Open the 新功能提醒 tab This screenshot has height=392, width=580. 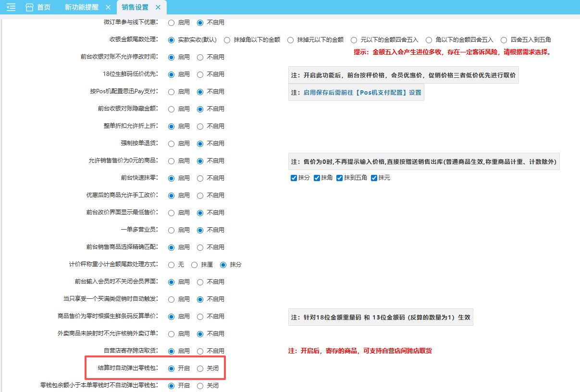(x=81, y=7)
